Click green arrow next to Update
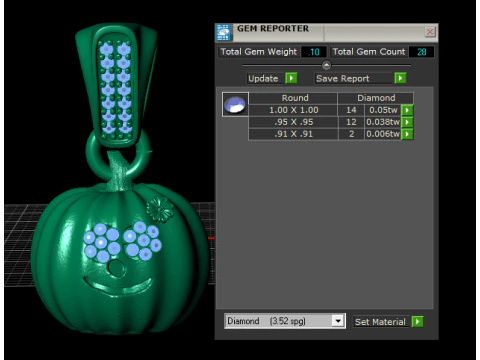Screen dimensions: 480x360 [x=291, y=78]
